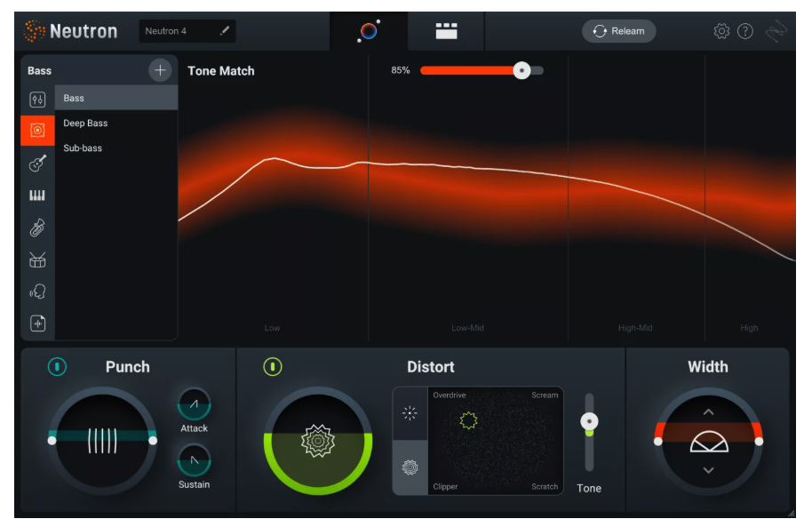The height and width of the screenshot is (527, 812).
Task: Click the Punch amount dial
Action: click(x=102, y=441)
